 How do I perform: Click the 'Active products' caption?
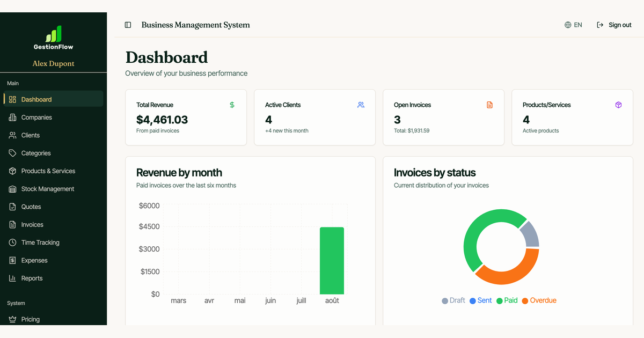[540, 130]
